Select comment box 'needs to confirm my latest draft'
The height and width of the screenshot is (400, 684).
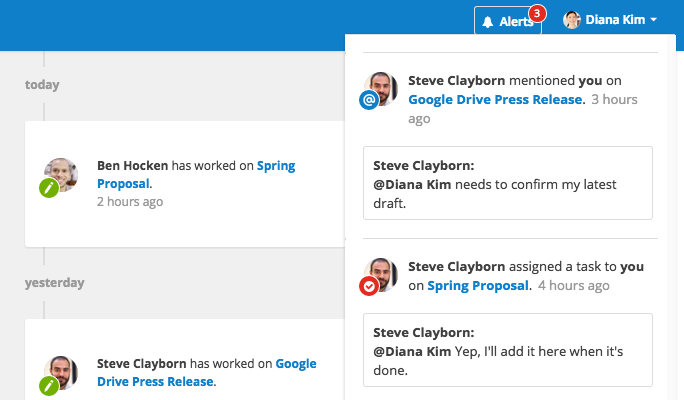(508, 183)
